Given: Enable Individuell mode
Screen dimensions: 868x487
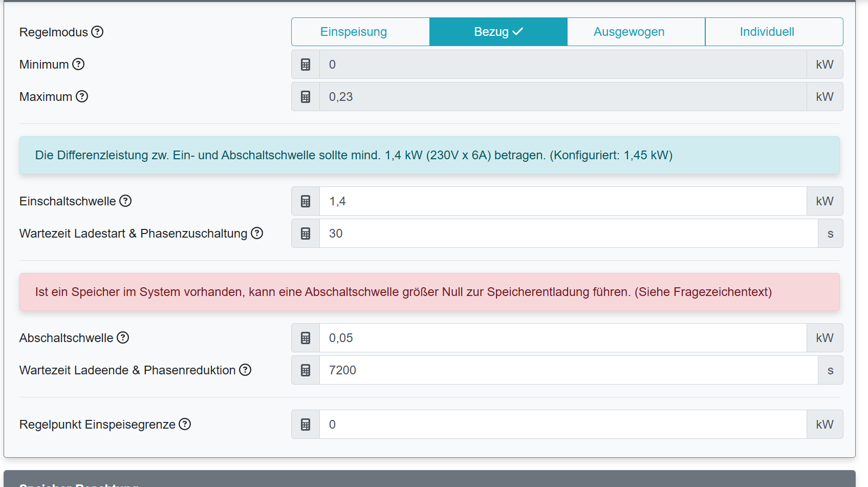Looking at the screenshot, I should [767, 31].
